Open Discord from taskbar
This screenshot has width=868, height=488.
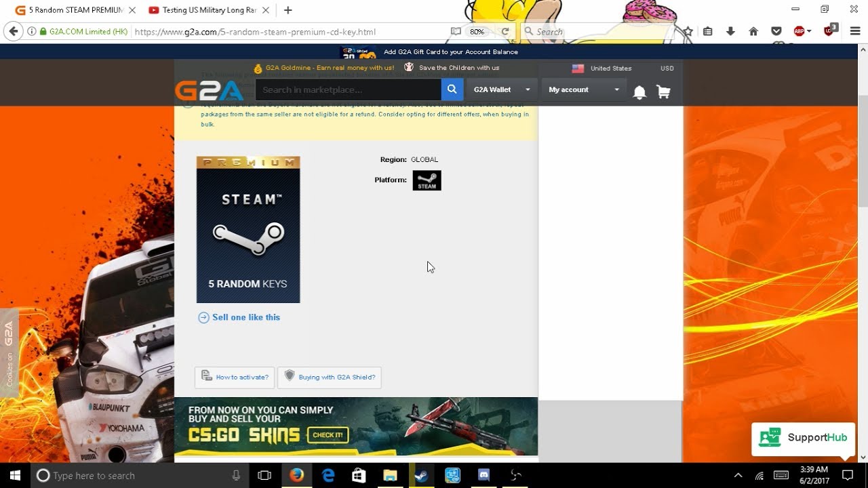click(484, 475)
